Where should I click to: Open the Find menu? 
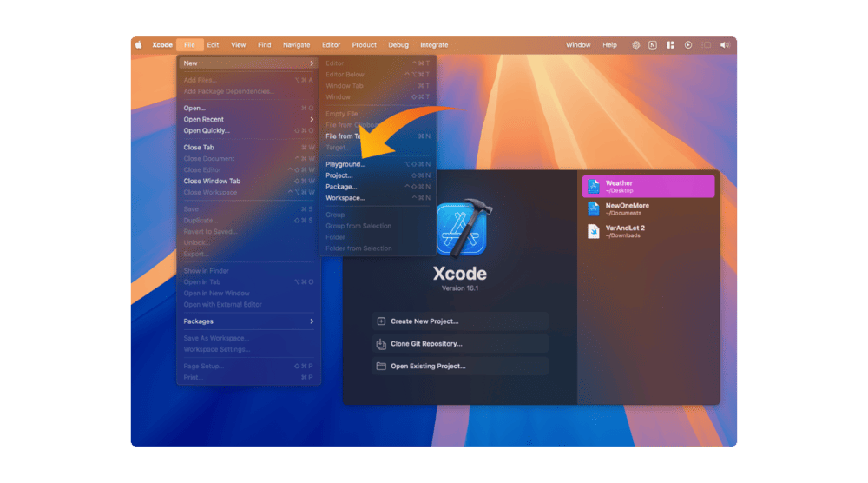265,45
